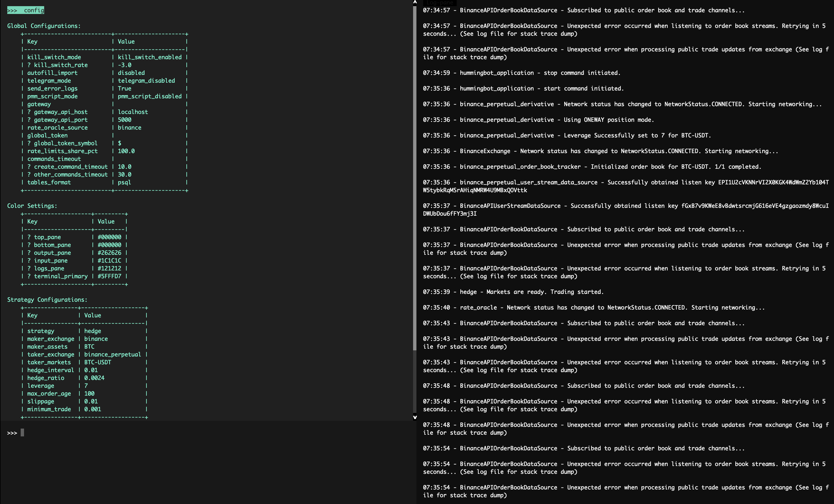The image size is (834, 504).
Task: Click the 'Color Settings:' heading
Action: pyautogui.click(x=32, y=206)
